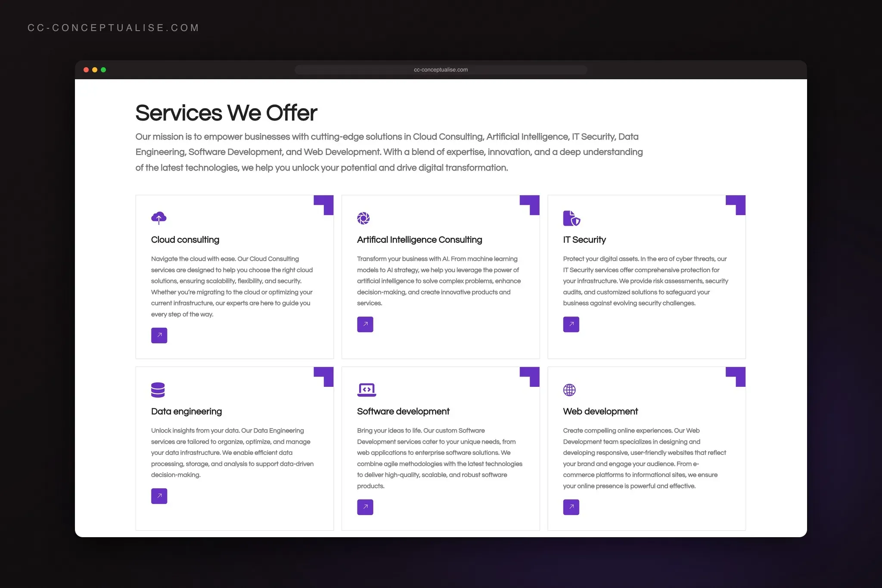This screenshot has height=588, width=882.
Task: Open Software development arrow button
Action: pyautogui.click(x=365, y=507)
